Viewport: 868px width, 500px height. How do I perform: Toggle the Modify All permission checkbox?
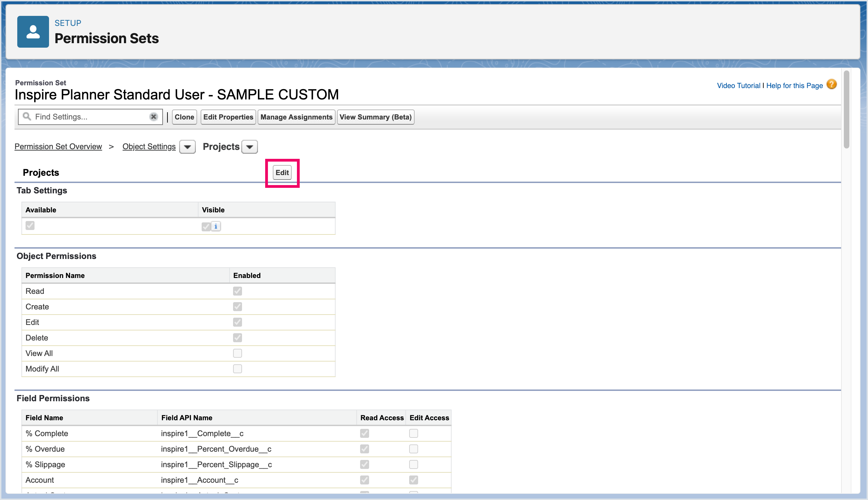[238, 369]
